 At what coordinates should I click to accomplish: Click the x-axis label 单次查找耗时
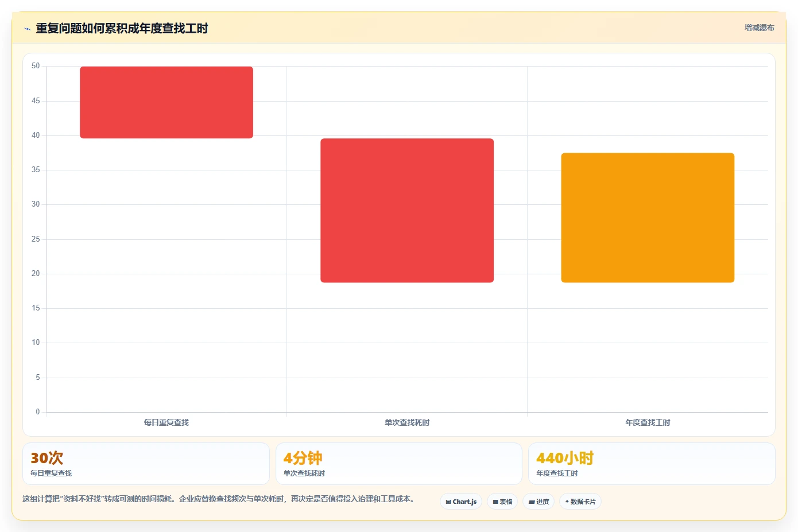point(407,422)
